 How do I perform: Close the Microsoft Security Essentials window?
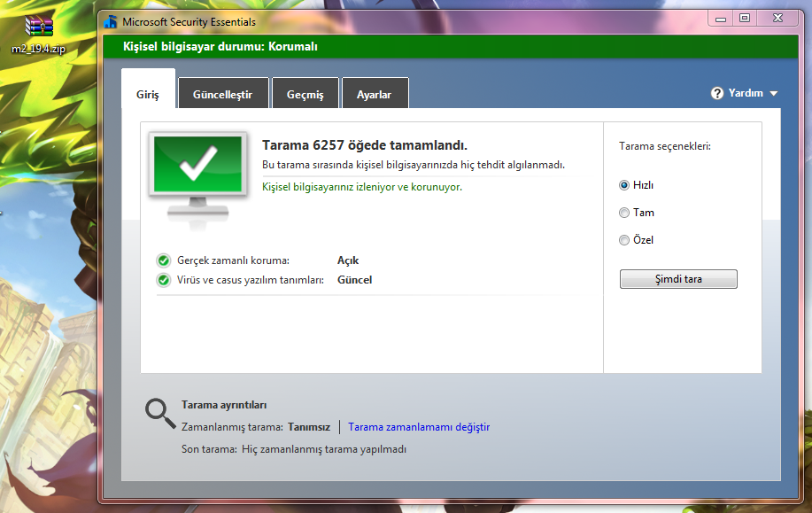(777, 18)
